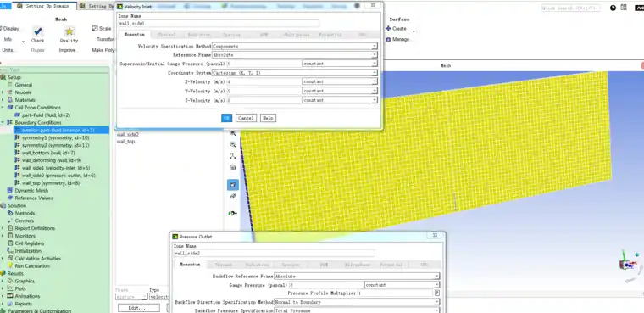The height and width of the screenshot is (313, 644).
Task: Click the Animations icon under Results
Action: click(10, 296)
